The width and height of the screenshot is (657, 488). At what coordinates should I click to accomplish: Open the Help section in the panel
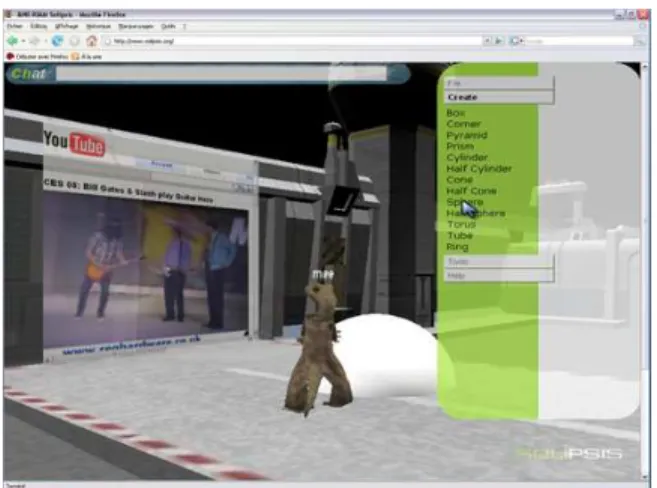tap(499, 276)
